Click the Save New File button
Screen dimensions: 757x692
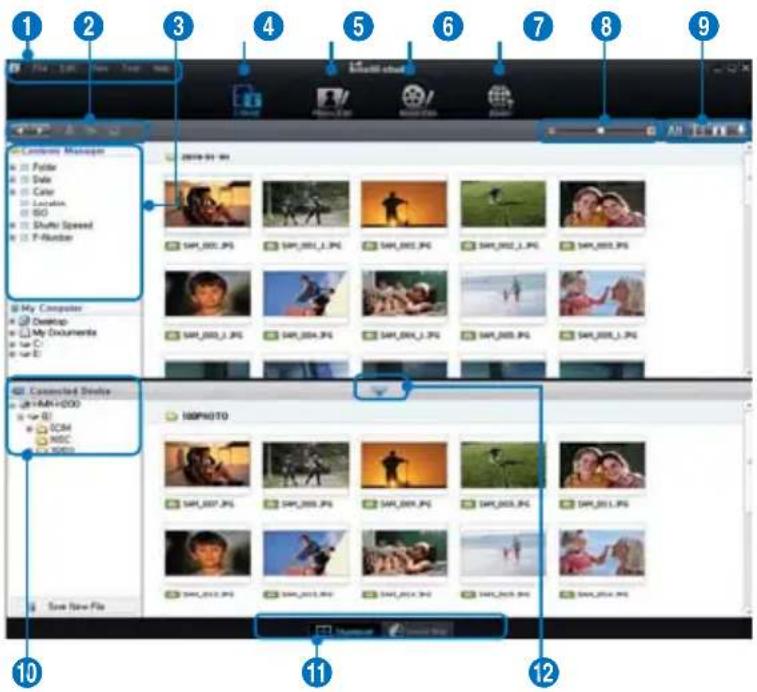pyautogui.click(x=76, y=607)
